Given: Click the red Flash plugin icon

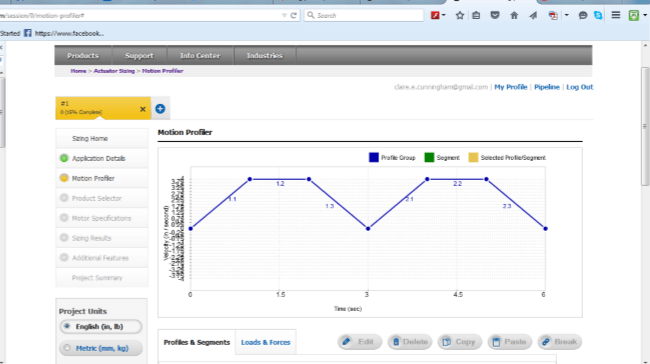Looking at the screenshot, I should tap(435, 15).
